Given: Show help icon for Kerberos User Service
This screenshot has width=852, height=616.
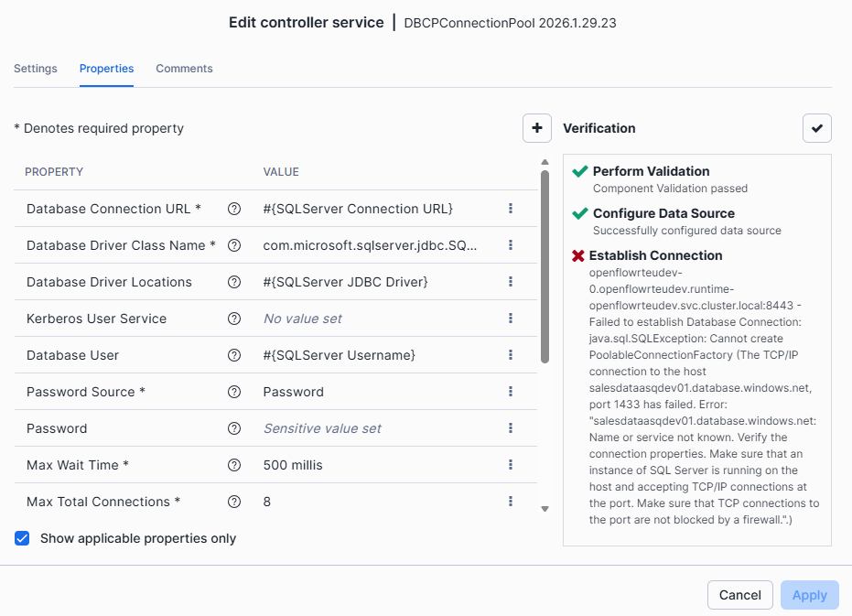Looking at the screenshot, I should click(234, 319).
